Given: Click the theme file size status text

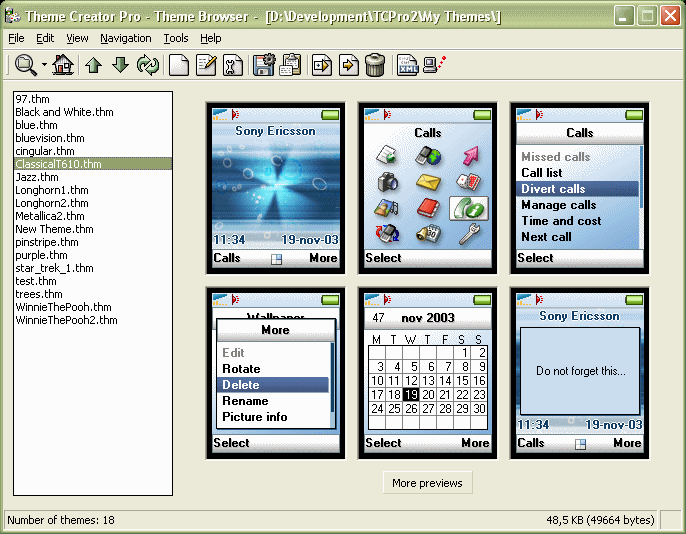Looking at the screenshot, I should 600,520.
